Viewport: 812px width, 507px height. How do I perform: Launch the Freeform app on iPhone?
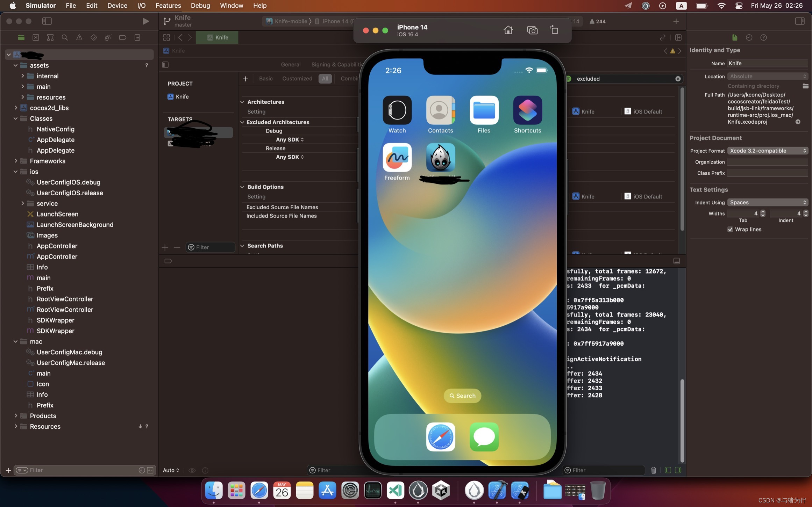point(397,157)
